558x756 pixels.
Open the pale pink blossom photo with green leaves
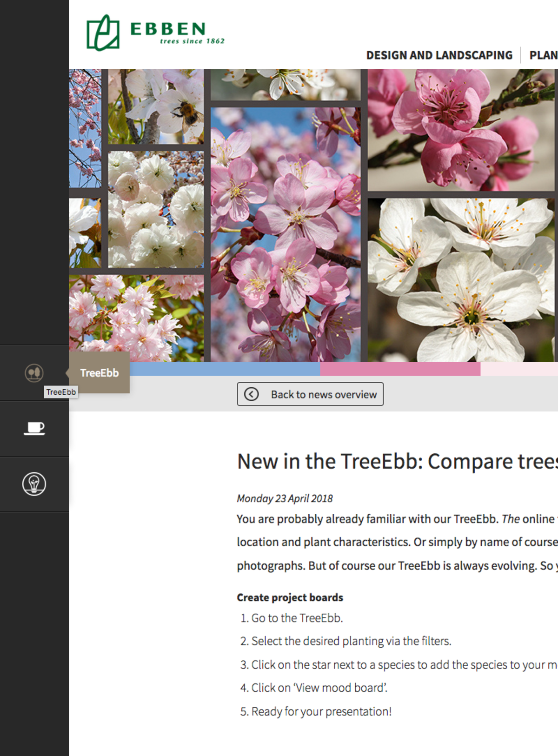tap(136, 318)
